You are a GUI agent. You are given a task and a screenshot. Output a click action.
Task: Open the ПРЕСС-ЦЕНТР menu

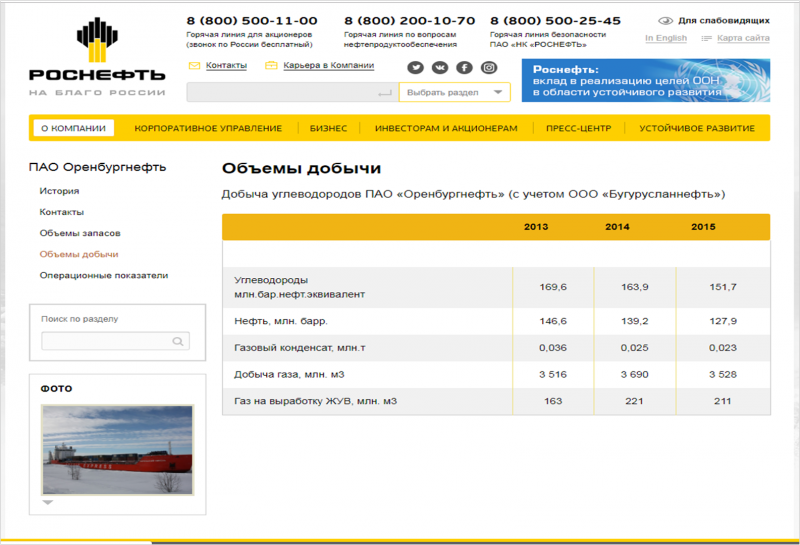click(x=579, y=128)
